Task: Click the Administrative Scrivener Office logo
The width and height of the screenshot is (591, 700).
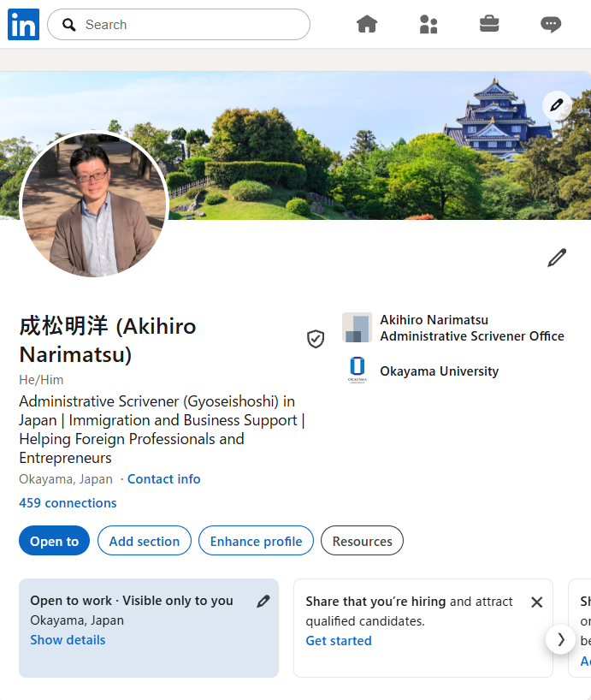Action: [357, 327]
